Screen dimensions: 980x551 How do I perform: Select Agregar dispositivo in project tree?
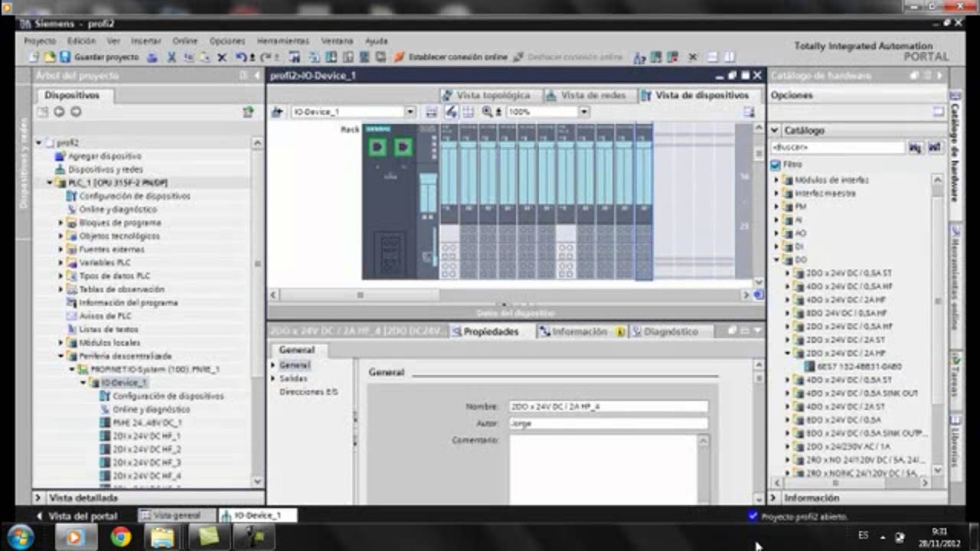[105, 156]
